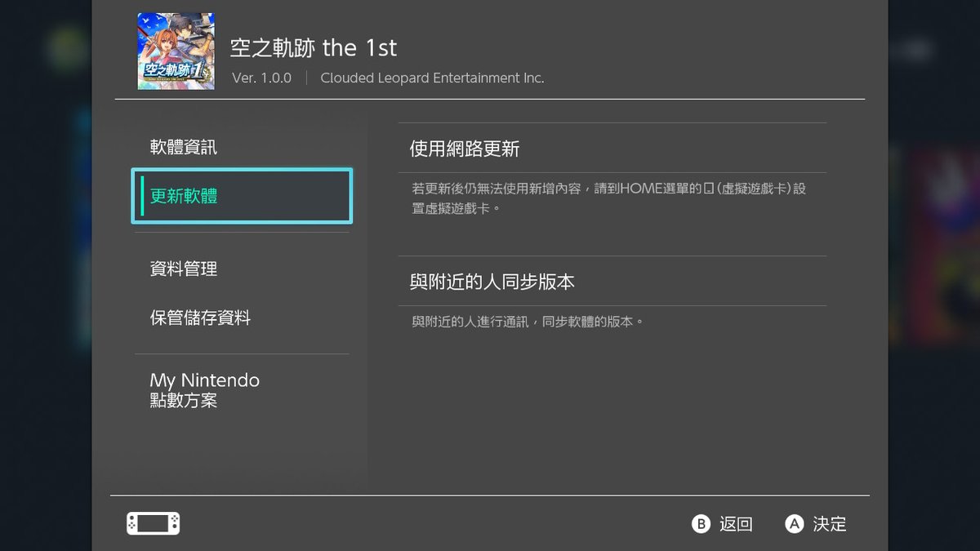Click the game title 空之軌跡 the 1st
The image size is (980, 551).
click(x=314, y=47)
